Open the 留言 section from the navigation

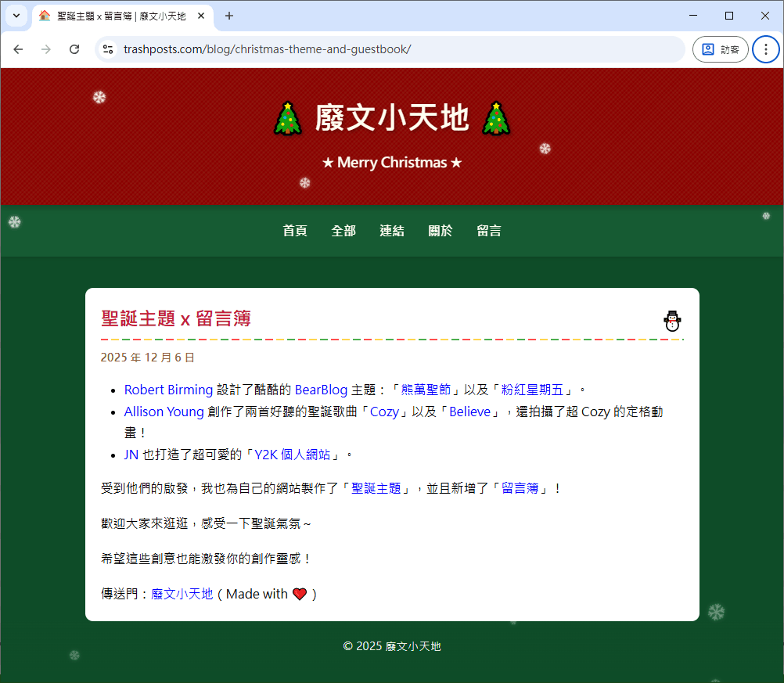click(x=488, y=230)
